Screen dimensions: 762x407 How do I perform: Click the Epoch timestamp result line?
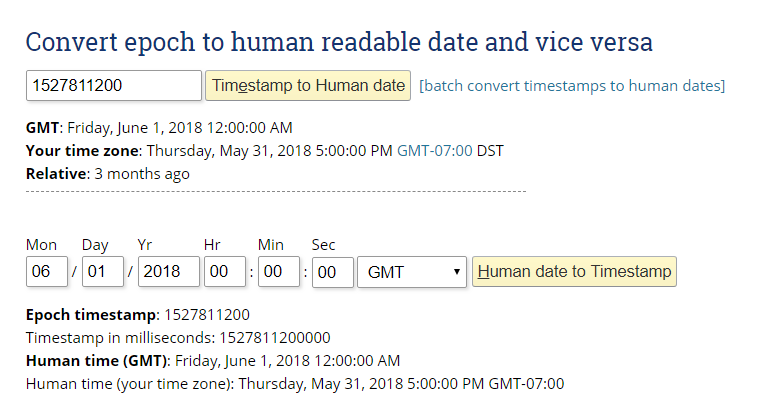tap(138, 315)
